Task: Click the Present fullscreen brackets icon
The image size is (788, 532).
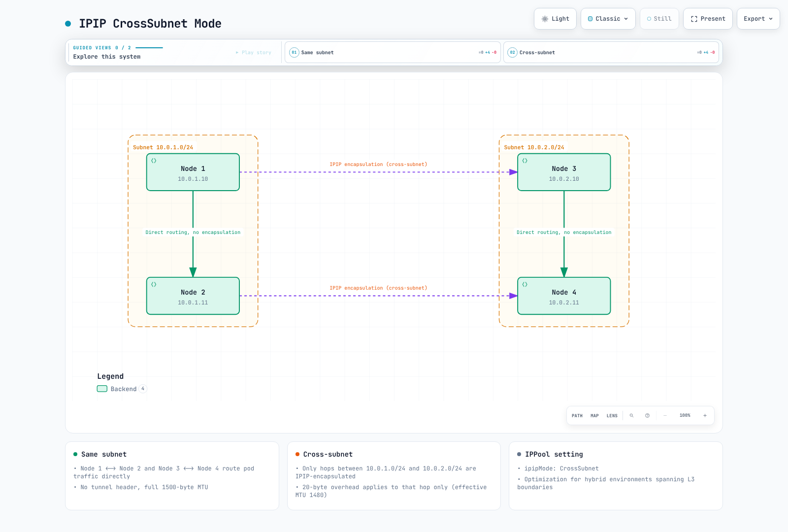Action: click(x=694, y=19)
